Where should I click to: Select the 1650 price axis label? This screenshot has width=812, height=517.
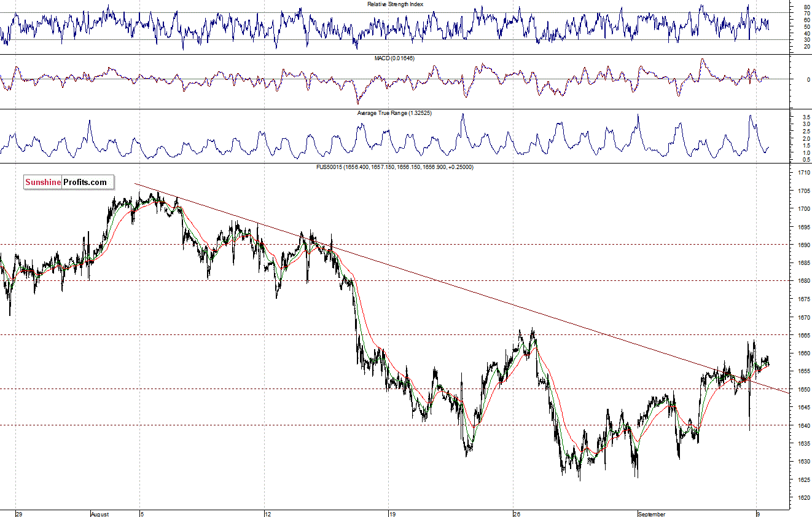(803, 390)
